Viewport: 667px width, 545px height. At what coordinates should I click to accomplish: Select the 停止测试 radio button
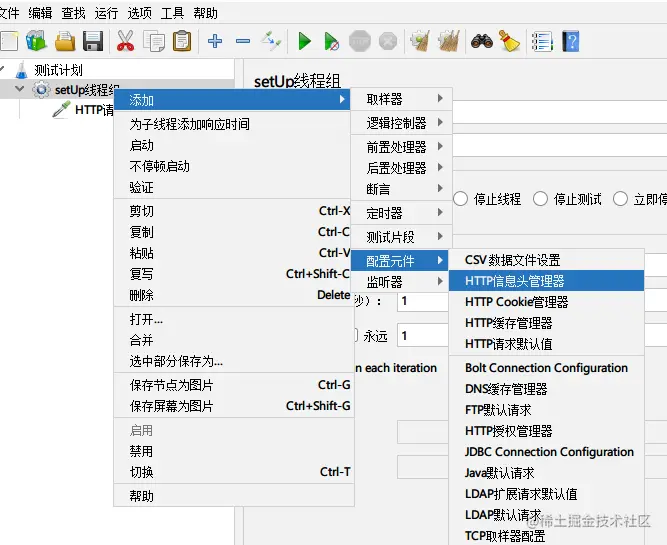point(540,199)
